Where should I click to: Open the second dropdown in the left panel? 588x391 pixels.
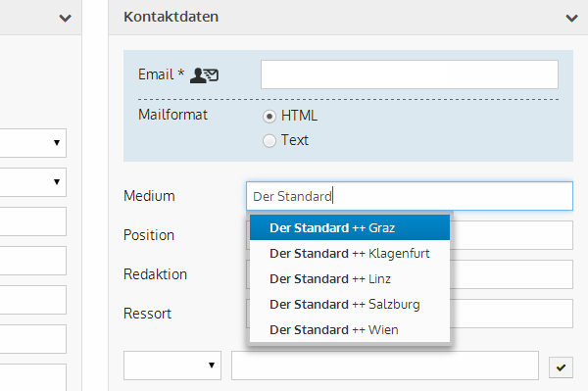[33, 182]
